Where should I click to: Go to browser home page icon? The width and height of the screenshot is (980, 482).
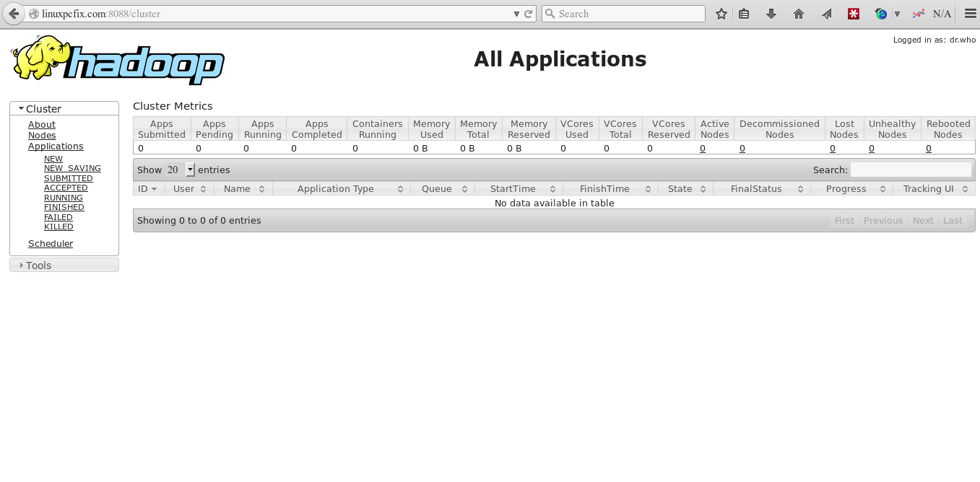click(x=798, y=14)
